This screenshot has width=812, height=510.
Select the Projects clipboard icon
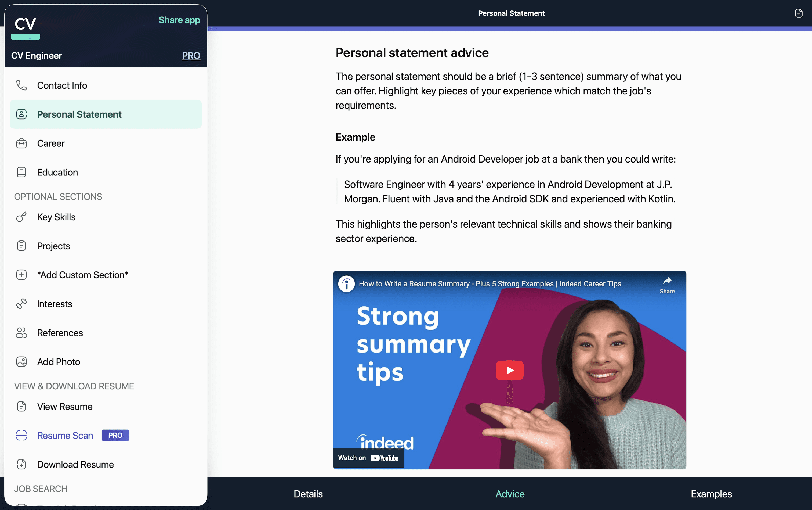tap(21, 246)
